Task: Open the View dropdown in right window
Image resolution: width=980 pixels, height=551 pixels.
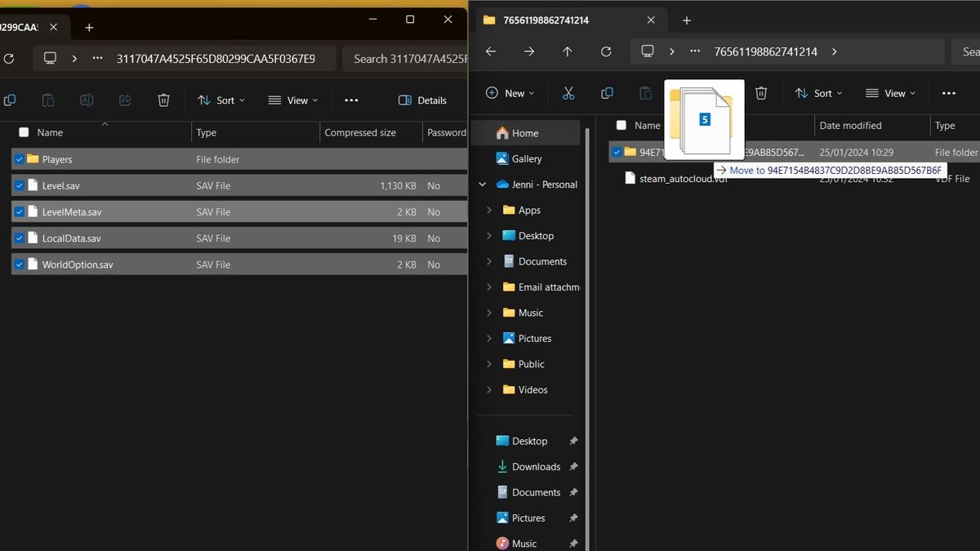Action: (x=890, y=93)
